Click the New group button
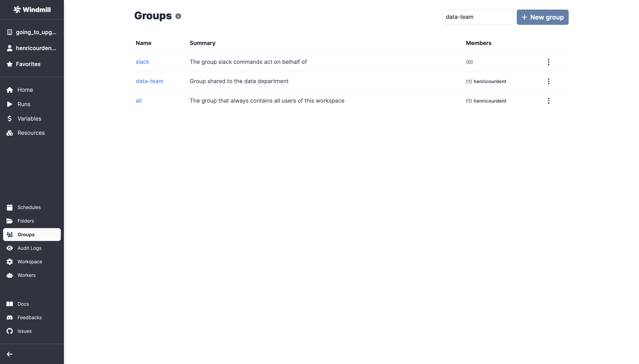639x364 pixels. coord(542,17)
